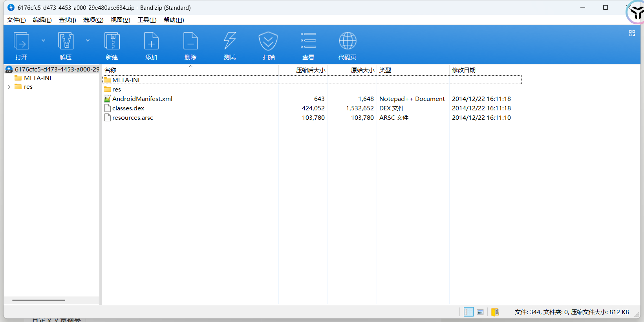Select the archive root node in tree

pyautogui.click(x=52, y=69)
